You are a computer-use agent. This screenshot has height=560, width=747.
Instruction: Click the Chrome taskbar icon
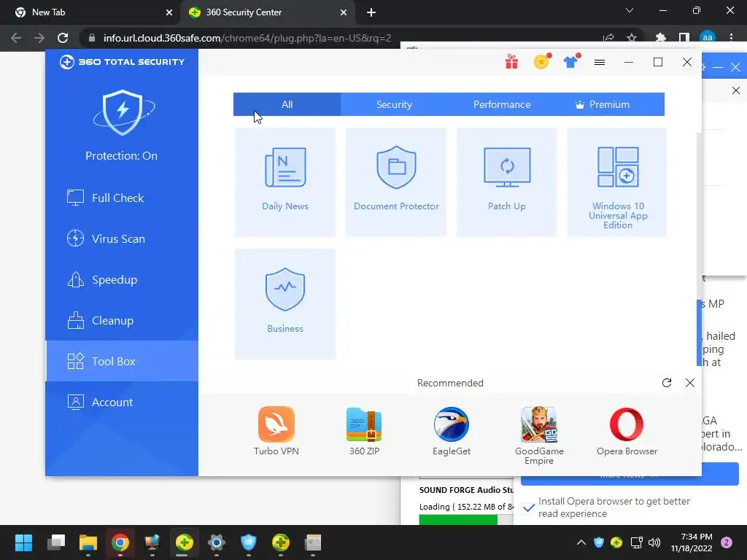[x=120, y=542]
